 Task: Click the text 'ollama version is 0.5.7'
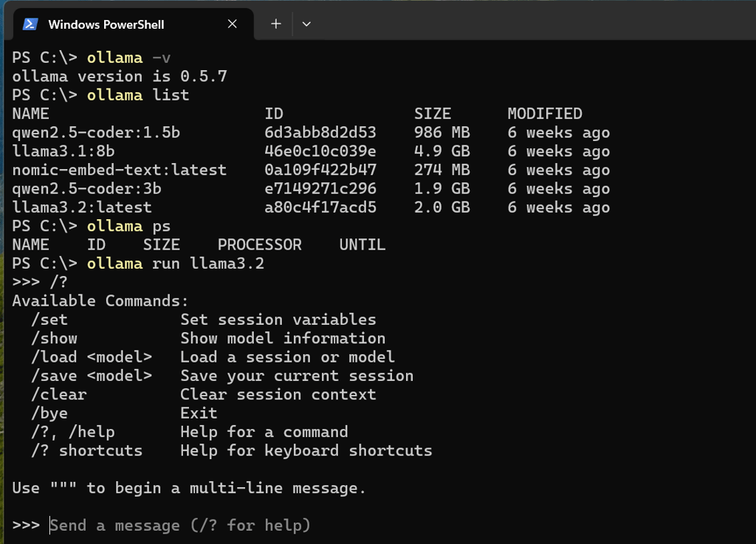click(120, 76)
